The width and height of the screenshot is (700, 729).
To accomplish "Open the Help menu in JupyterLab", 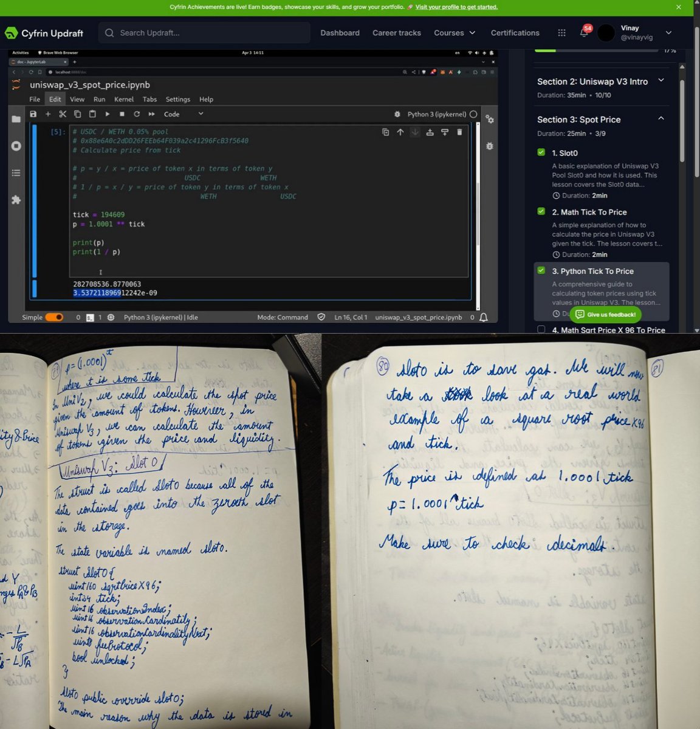I will pos(207,99).
